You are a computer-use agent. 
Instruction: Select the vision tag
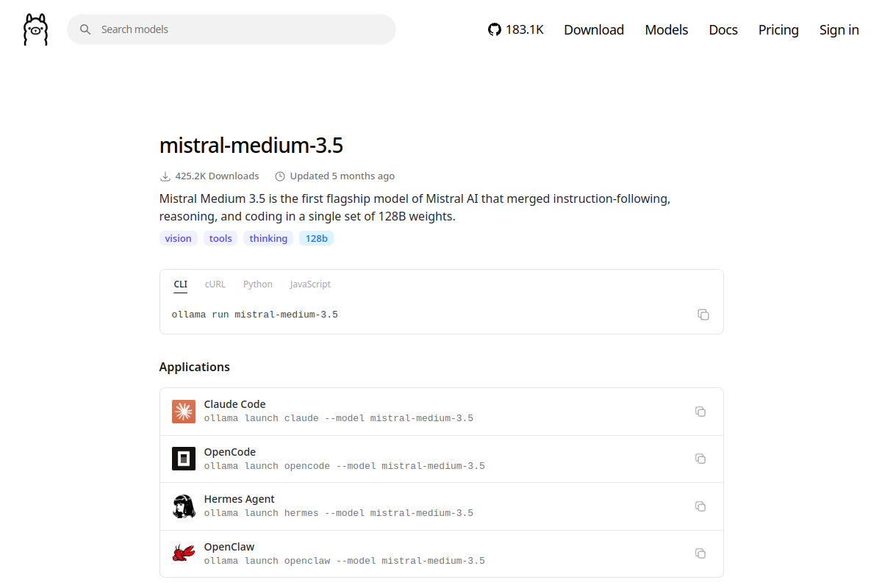click(179, 238)
